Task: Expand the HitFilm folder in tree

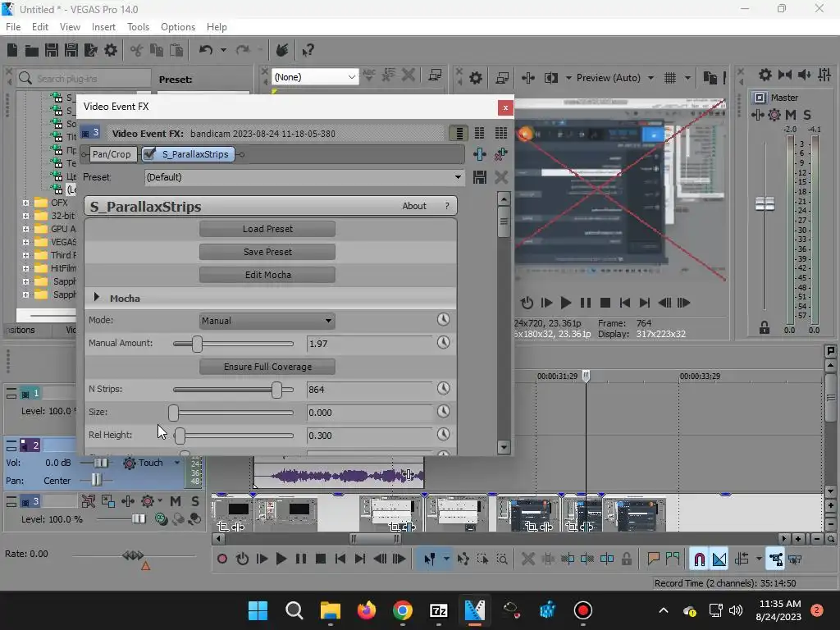Action: [25, 268]
